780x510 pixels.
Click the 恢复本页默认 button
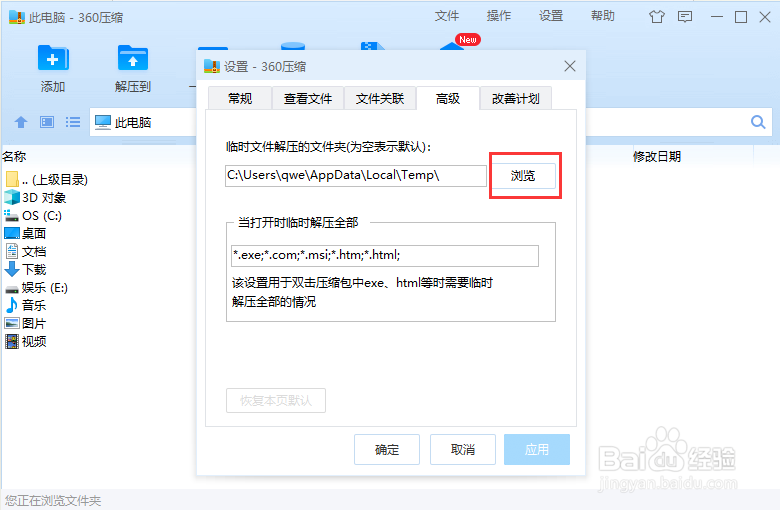click(276, 401)
